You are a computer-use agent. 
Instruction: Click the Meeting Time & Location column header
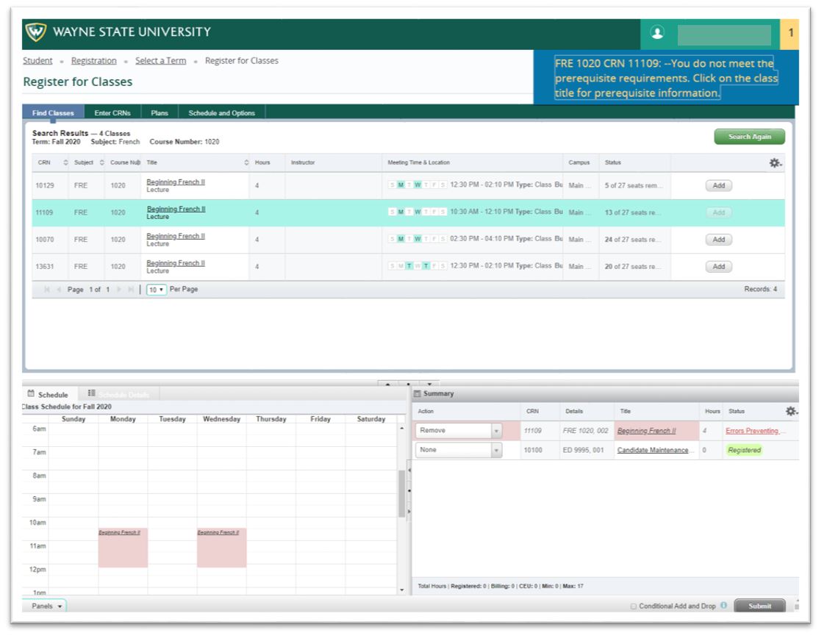(419, 162)
